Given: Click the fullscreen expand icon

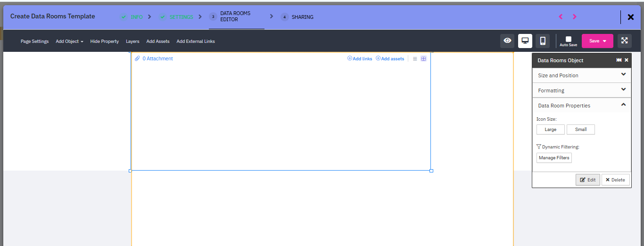Looking at the screenshot, I should click(625, 41).
